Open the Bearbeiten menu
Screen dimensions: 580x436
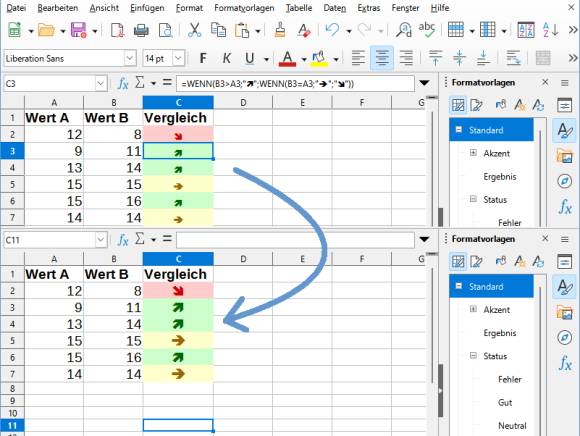click(58, 8)
